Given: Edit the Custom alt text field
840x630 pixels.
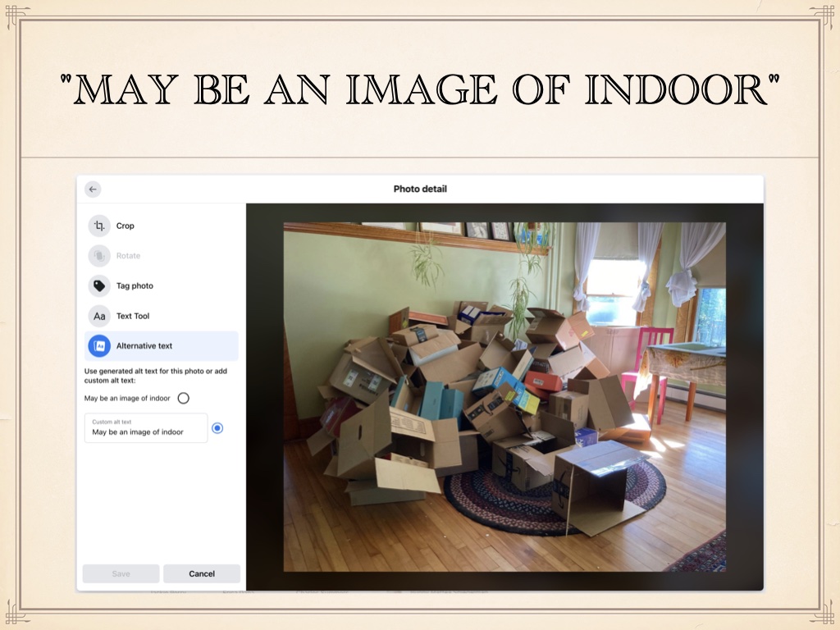Looking at the screenshot, I should pyautogui.click(x=146, y=427).
